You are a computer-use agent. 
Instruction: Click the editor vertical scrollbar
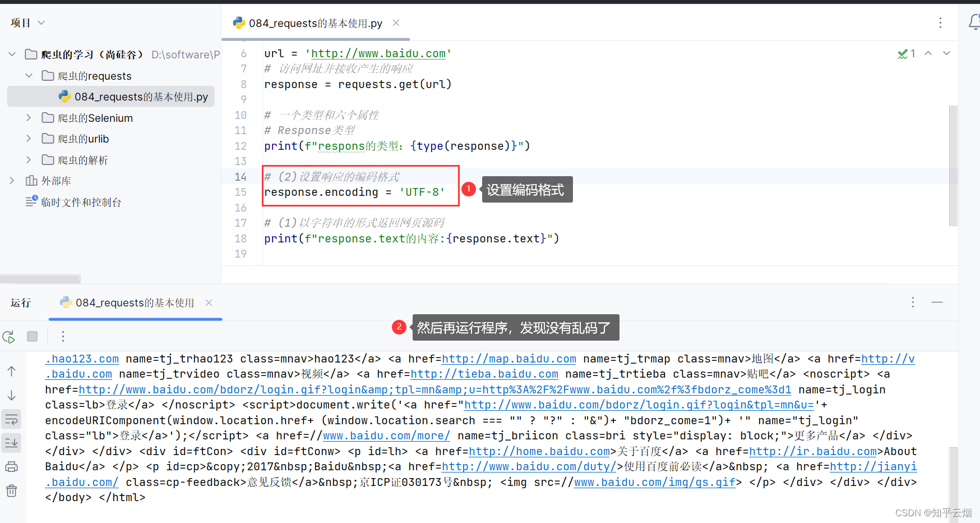click(x=953, y=166)
